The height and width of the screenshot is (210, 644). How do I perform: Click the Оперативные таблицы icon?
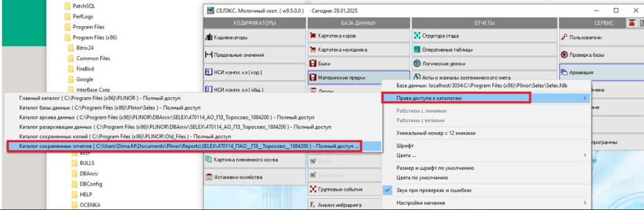[417, 50]
